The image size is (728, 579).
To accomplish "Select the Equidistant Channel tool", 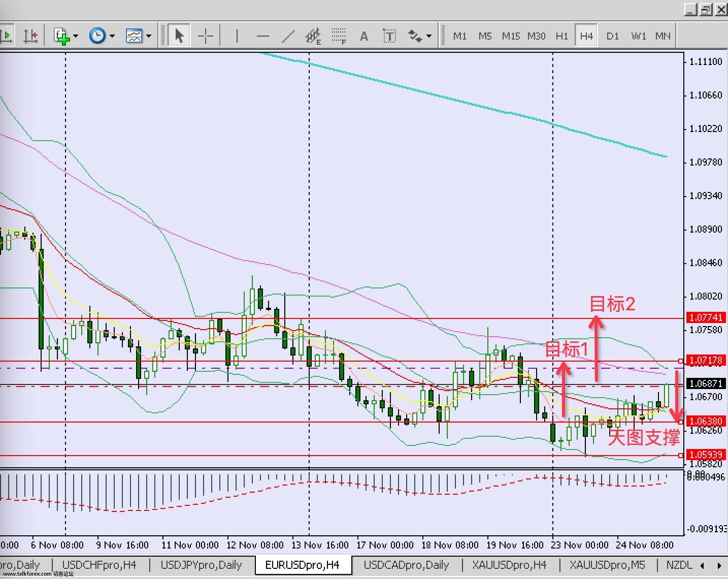I will point(313,36).
